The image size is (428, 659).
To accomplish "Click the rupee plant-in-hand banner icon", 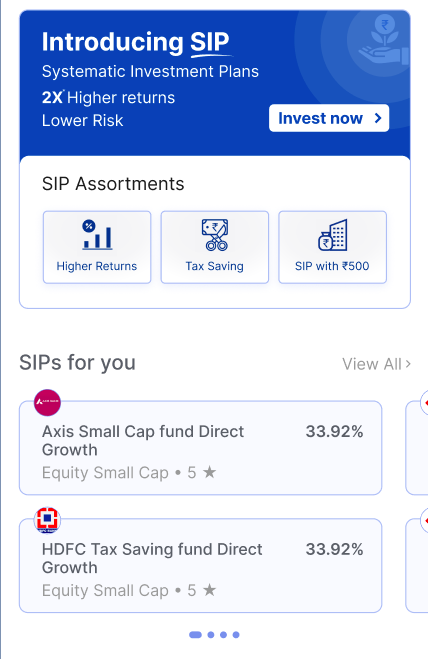I will [383, 40].
